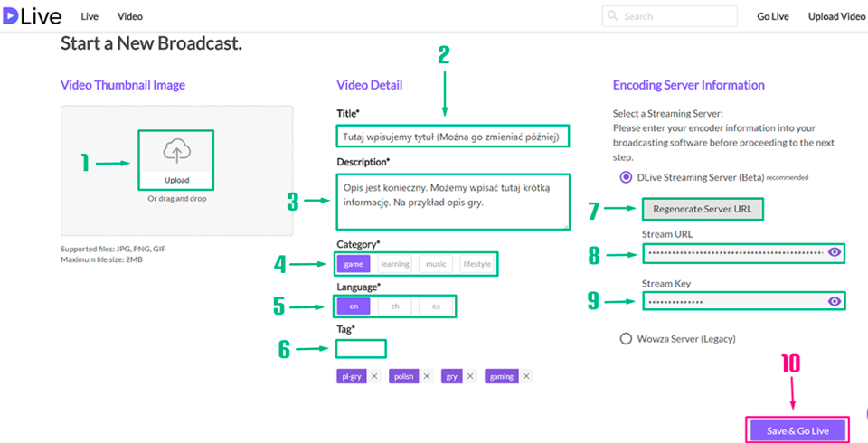The height and width of the screenshot is (443, 868).
Task: Open the Live menu item
Action: tap(90, 16)
